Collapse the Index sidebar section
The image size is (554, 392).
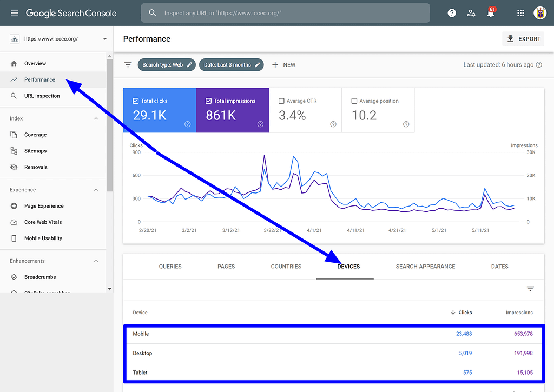pyautogui.click(x=96, y=118)
